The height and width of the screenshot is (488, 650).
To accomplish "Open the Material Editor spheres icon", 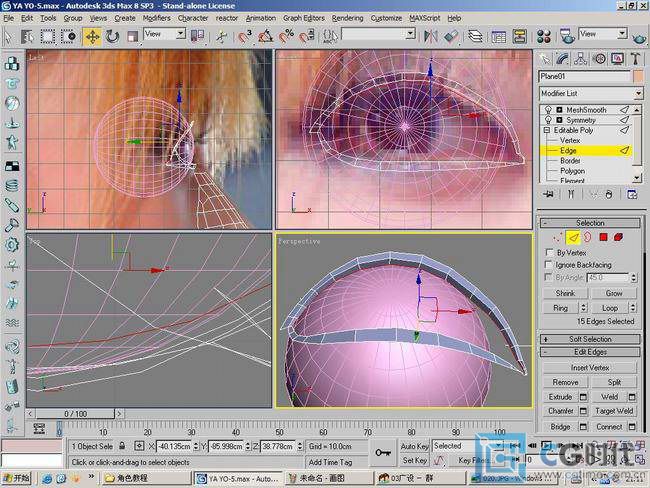I will 543,37.
